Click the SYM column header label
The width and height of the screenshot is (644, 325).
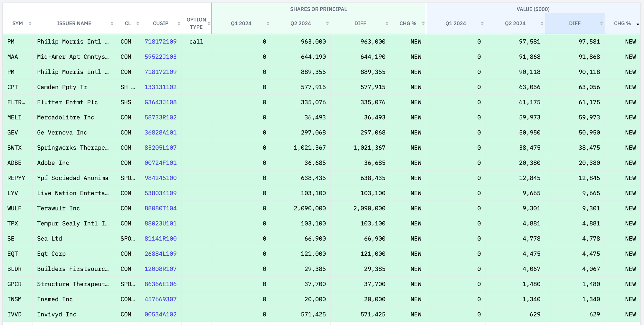18,24
